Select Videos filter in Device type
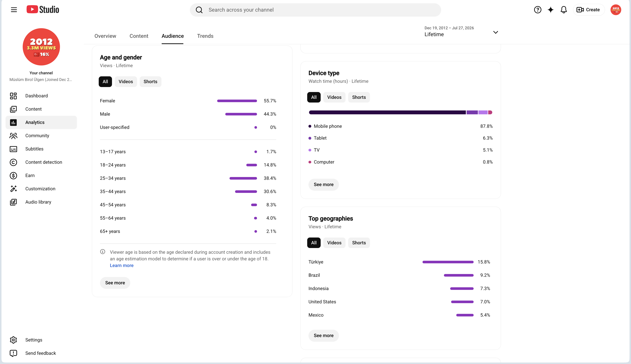This screenshot has width=631, height=364. pyautogui.click(x=334, y=97)
